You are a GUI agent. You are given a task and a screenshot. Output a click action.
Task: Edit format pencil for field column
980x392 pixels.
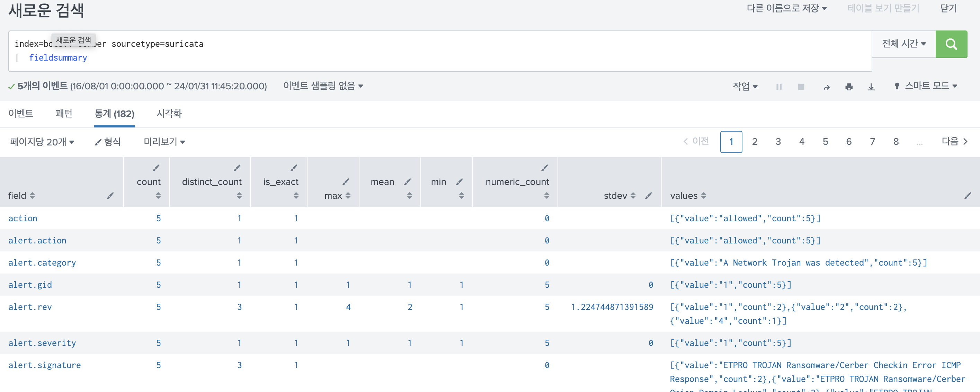point(110,195)
